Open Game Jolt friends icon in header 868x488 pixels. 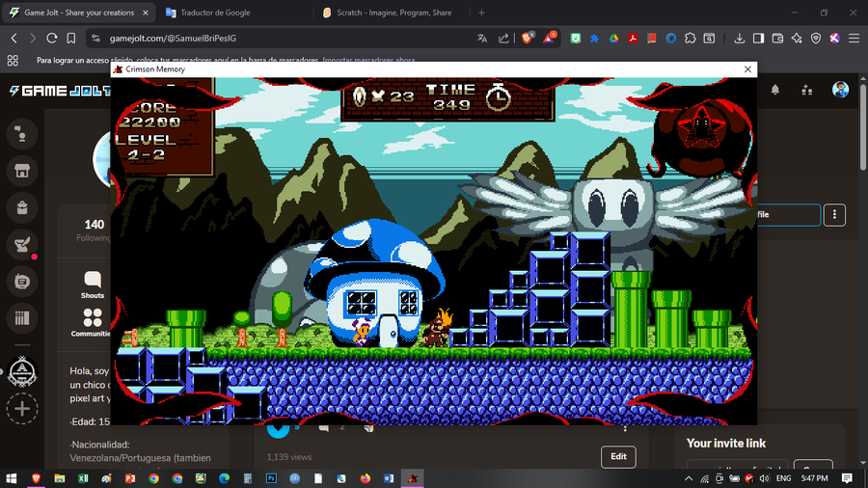[x=807, y=90]
